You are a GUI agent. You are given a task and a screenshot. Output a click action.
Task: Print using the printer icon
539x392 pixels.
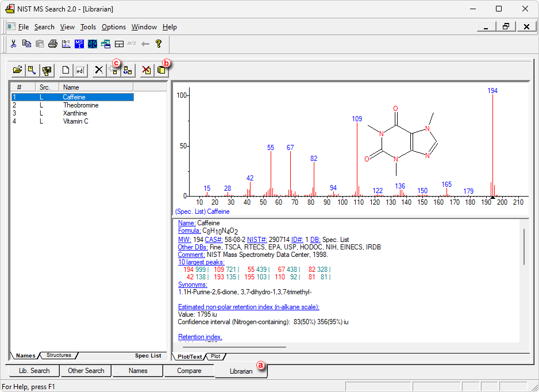[53, 44]
